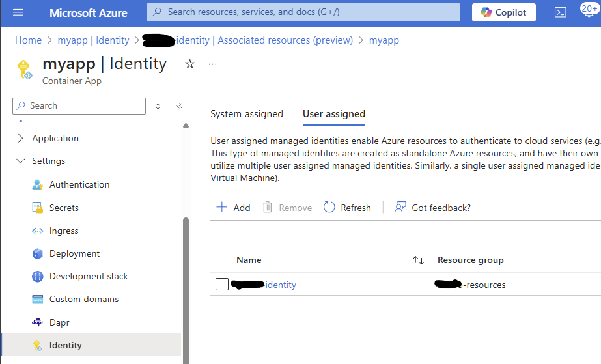Screen dimensions: 601x364
Task: Click the Microsoft Azure portal title
Action: tap(88, 13)
